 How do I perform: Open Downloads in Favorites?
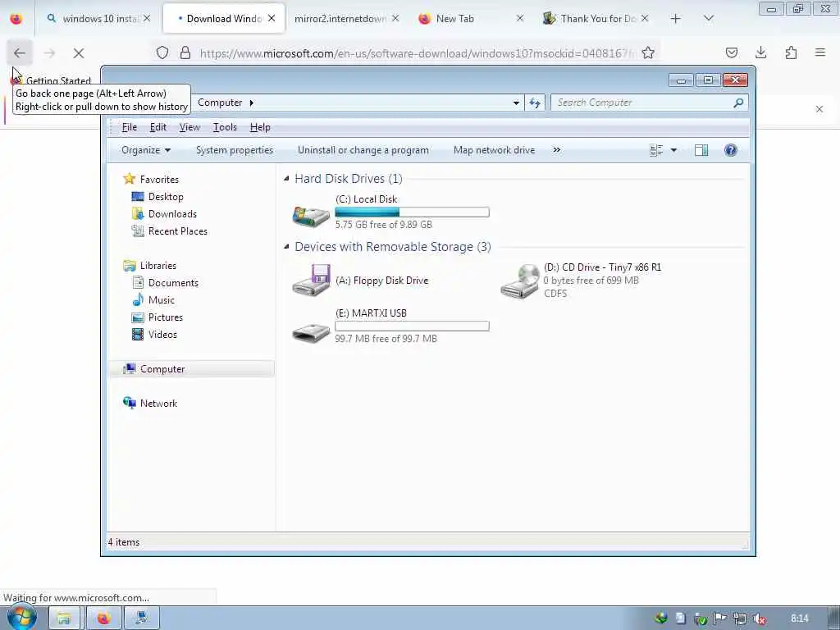[x=172, y=214]
